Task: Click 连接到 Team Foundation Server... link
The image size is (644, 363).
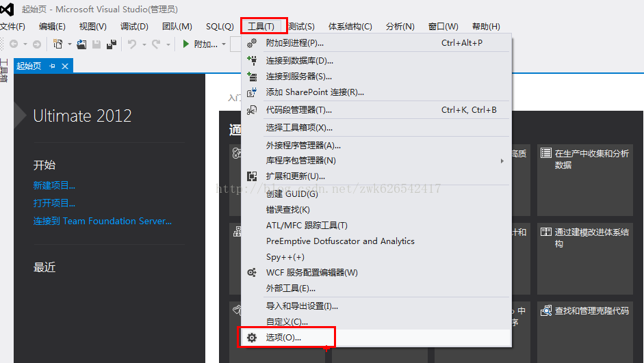Action: tap(103, 221)
